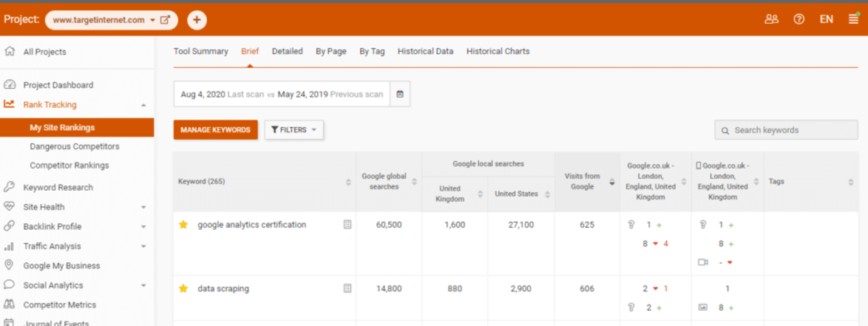Open Dangerous Competitors page
Screen dimensions: 868x326
click(x=75, y=147)
